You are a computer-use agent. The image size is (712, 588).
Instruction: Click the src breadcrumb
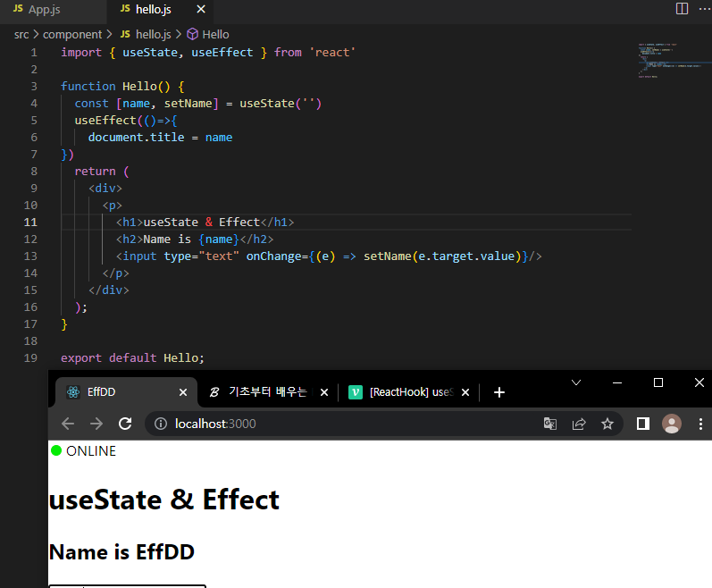(21, 35)
